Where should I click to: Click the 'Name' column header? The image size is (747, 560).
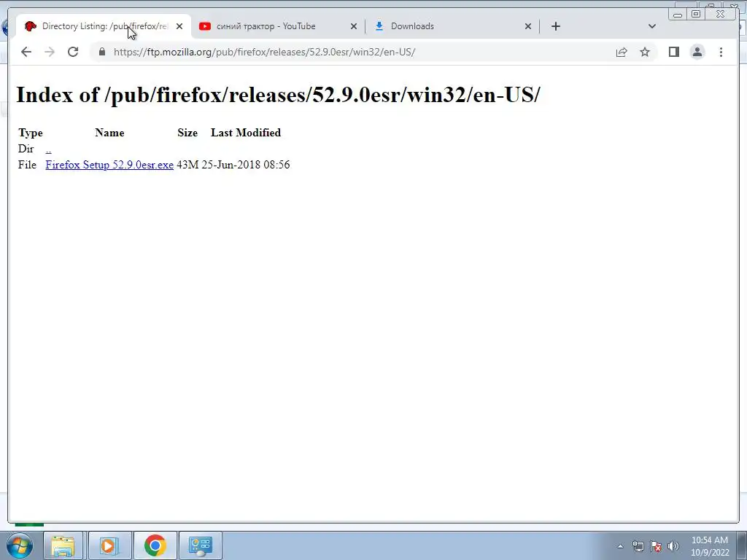109,133
